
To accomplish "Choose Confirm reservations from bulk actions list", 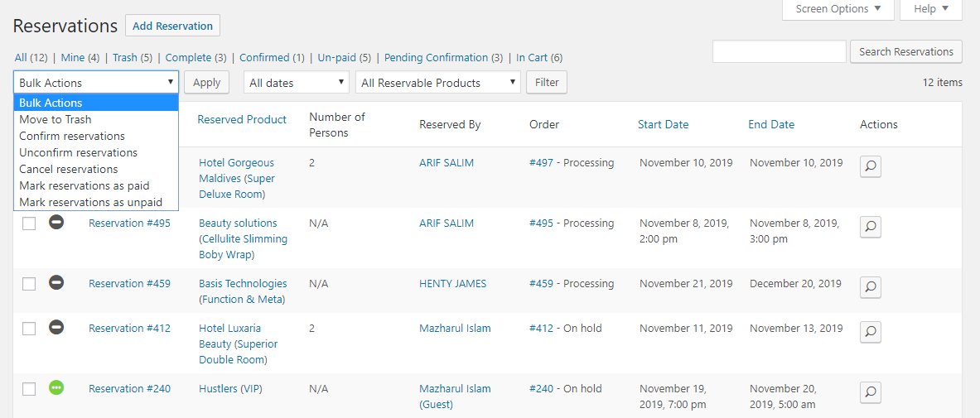I will tap(72, 136).
